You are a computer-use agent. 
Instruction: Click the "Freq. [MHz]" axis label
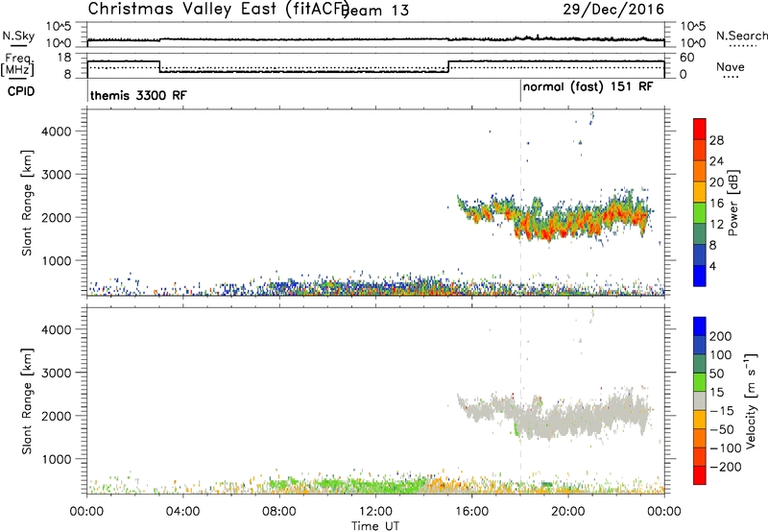(x=17, y=64)
